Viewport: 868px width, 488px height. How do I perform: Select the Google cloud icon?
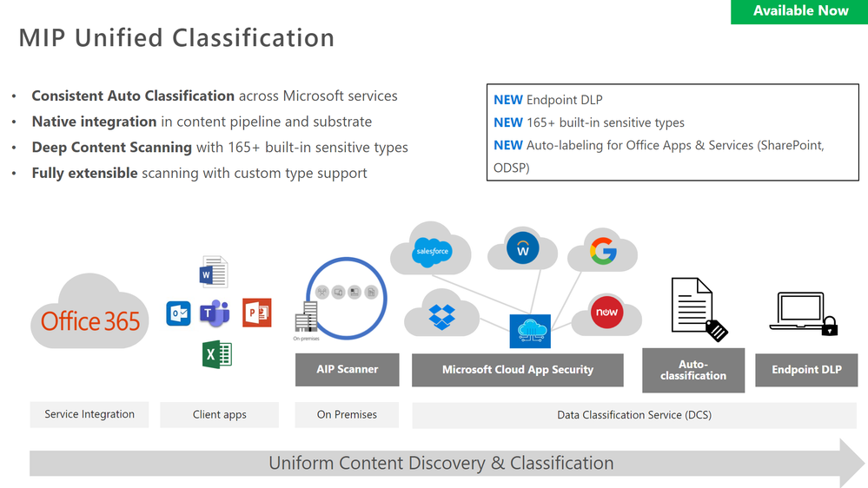(603, 250)
